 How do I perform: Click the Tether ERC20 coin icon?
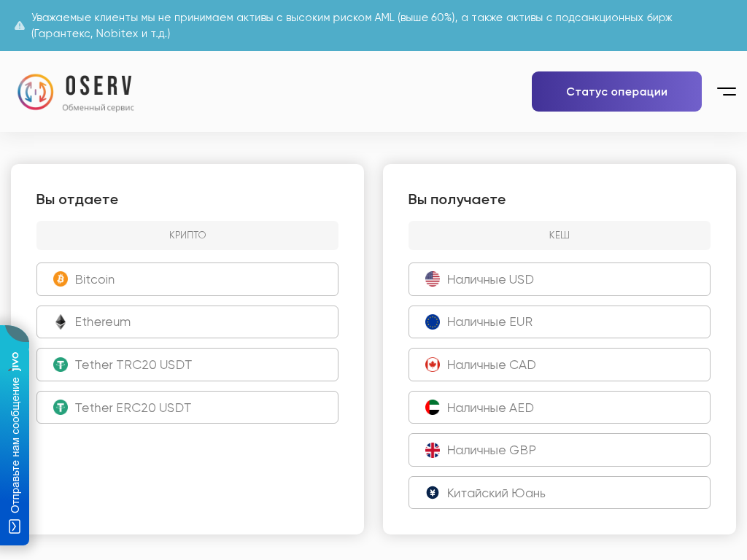(61, 408)
